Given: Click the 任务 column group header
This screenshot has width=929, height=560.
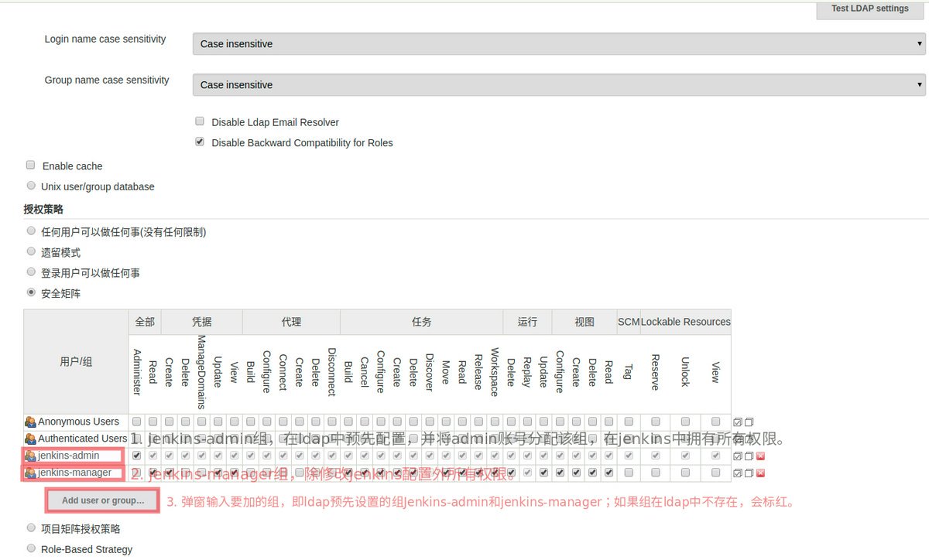Looking at the screenshot, I should 422,322.
